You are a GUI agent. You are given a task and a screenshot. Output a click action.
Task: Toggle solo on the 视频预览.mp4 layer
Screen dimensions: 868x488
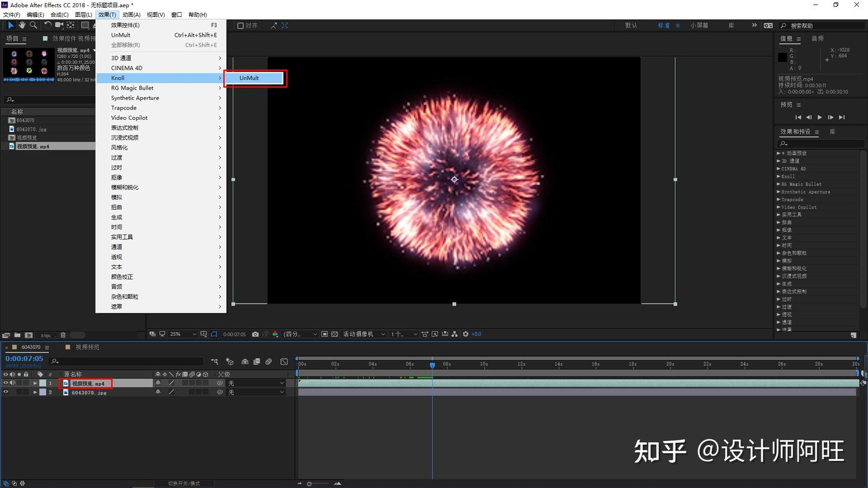tap(20, 383)
